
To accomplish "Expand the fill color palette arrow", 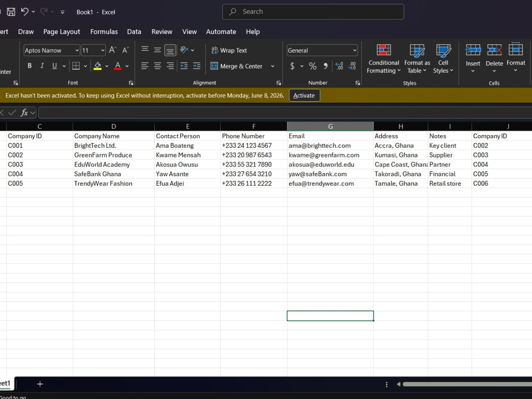I will click(x=106, y=66).
